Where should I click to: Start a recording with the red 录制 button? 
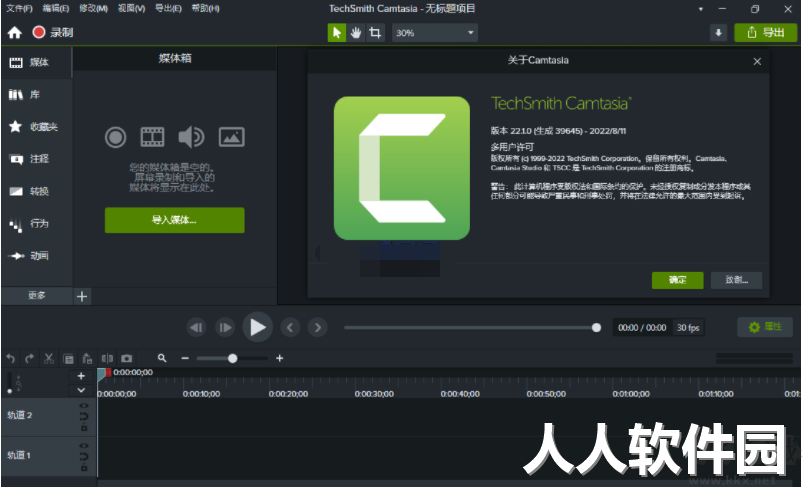(x=53, y=32)
